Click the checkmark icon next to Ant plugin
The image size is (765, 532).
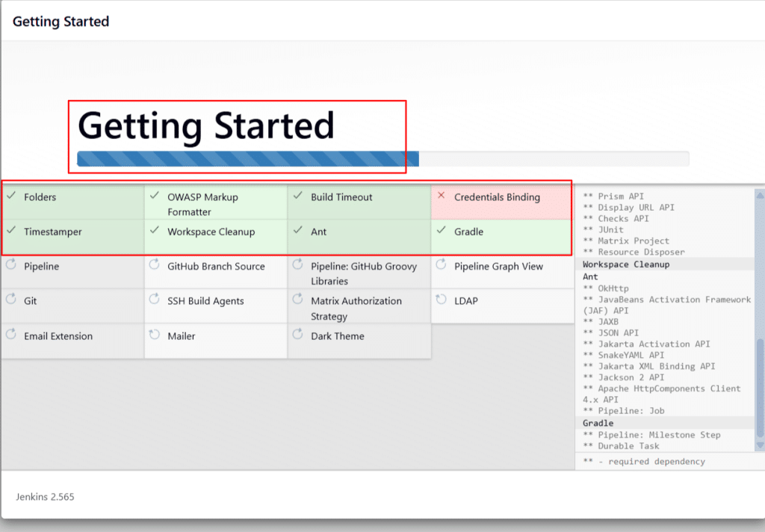pos(298,230)
